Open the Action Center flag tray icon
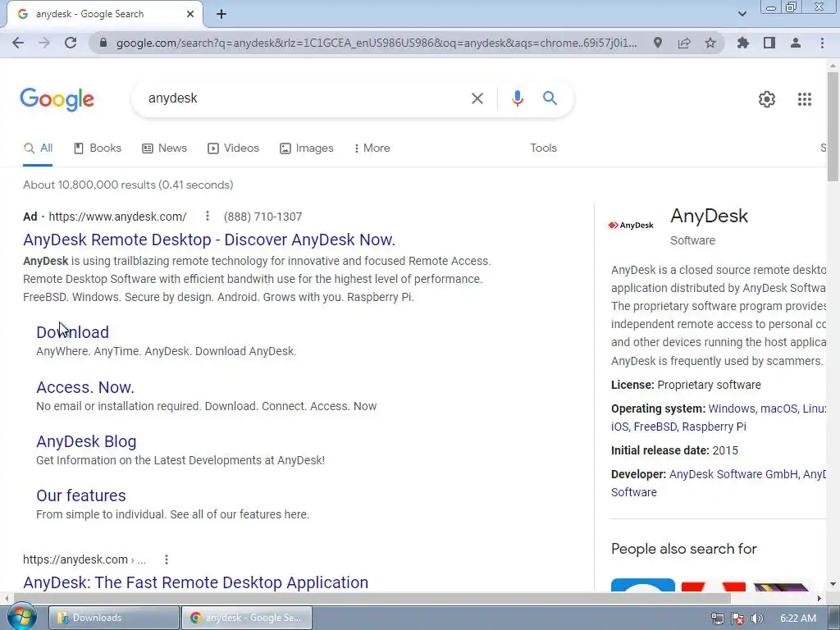This screenshot has width=840, height=630. pyautogui.click(x=737, y=619)
